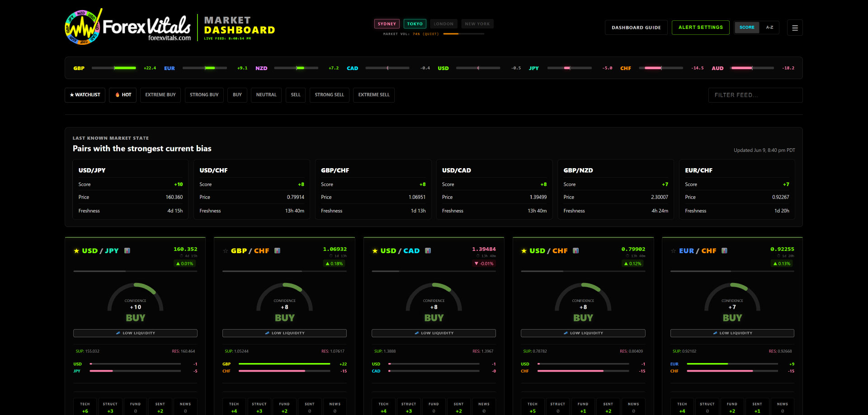The height and width of the screenshot is (415, 868).
Task: Open chart icon on EUR/CHF card
Action: (724, 250)
